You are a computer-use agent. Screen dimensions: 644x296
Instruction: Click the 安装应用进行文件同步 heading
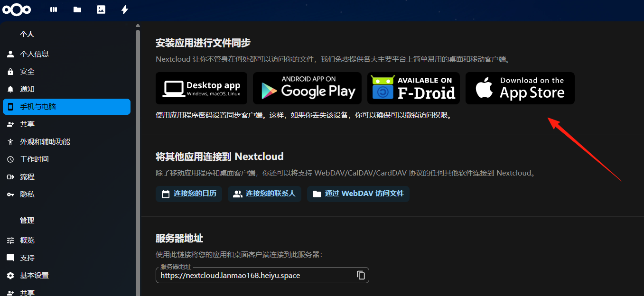tap(203, 43)
